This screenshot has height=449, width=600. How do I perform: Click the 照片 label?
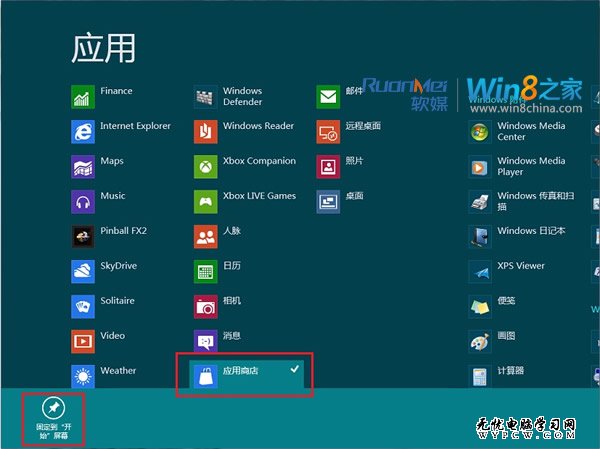pyautogui.click(x=354, y=161)
